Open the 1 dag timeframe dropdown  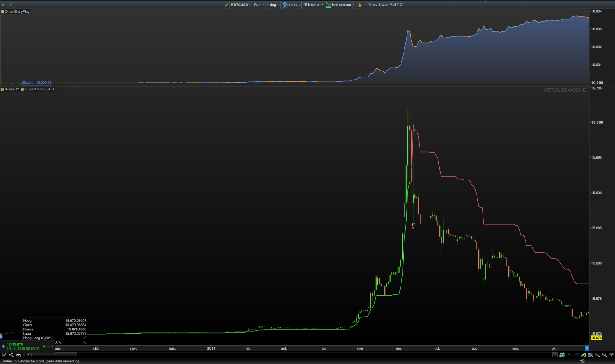point(273,5)
